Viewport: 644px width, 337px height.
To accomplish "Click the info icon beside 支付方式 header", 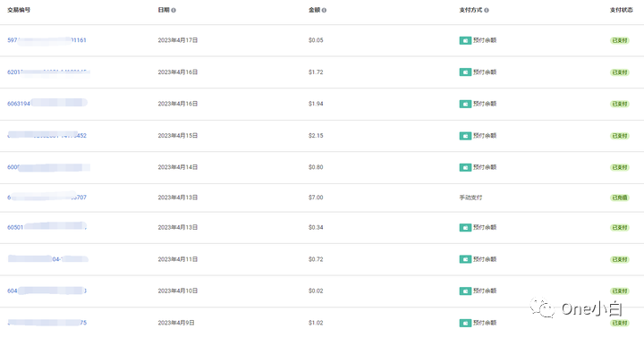I will click(487, 10).
